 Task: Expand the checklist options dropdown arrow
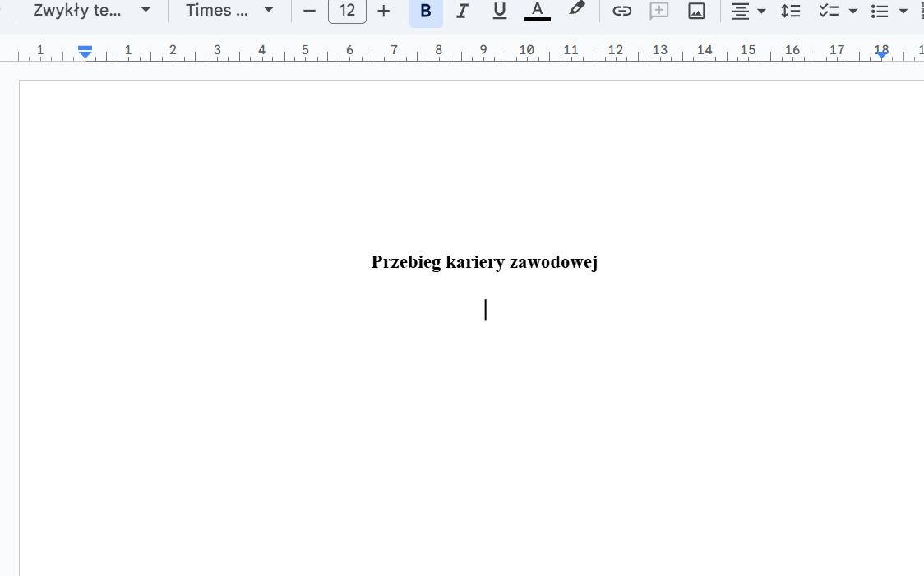point(852,12)
